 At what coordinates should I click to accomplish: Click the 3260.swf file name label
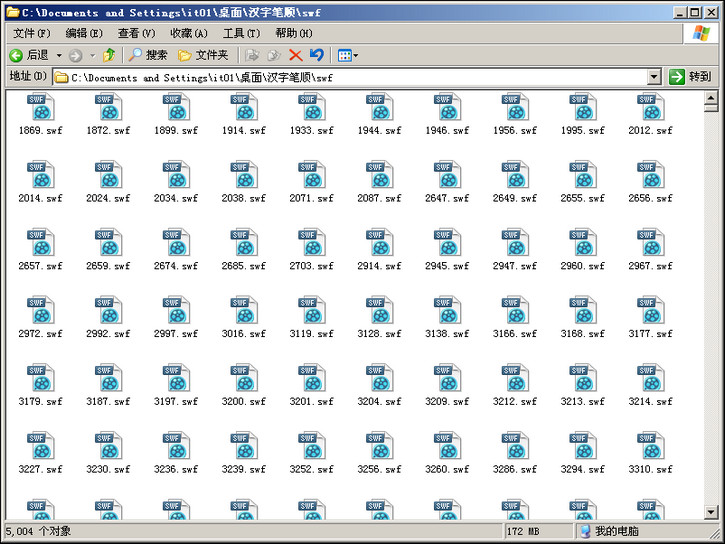(448, 470)
